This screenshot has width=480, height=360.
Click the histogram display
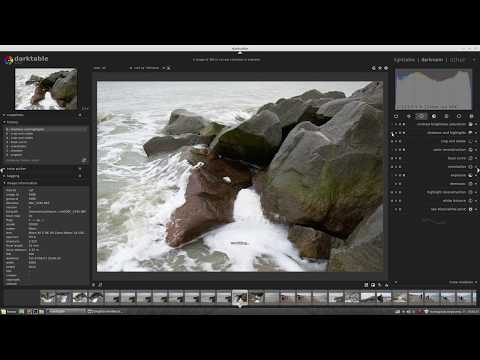[433, 89]
